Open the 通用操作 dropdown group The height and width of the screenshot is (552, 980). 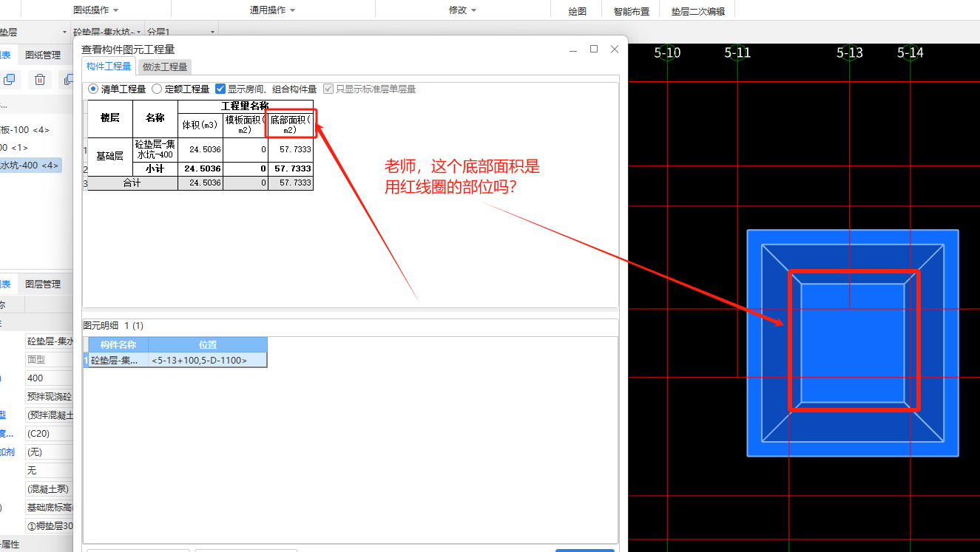click(x=273, y=10)
